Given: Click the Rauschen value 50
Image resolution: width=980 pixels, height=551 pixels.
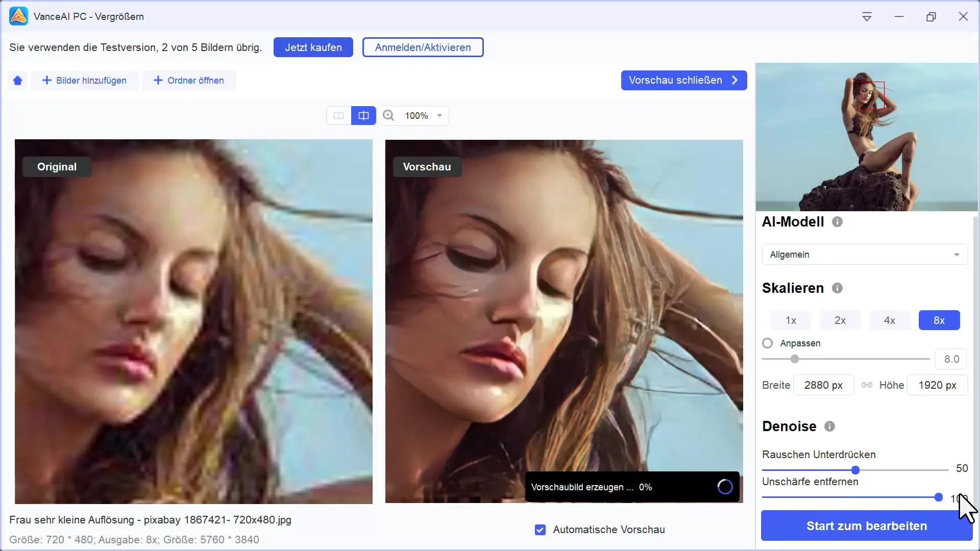Looking at the screenshot, I should (962, 468).
